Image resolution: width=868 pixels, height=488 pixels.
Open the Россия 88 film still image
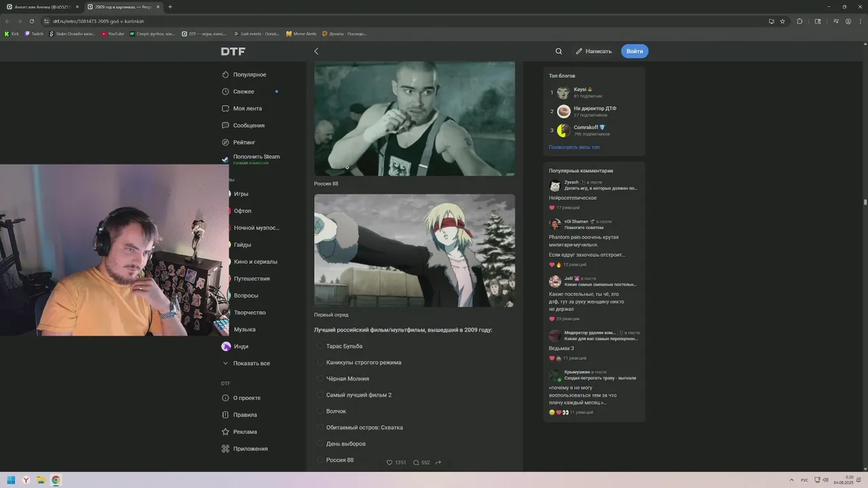pyautogui.click(x=414, y=119)
